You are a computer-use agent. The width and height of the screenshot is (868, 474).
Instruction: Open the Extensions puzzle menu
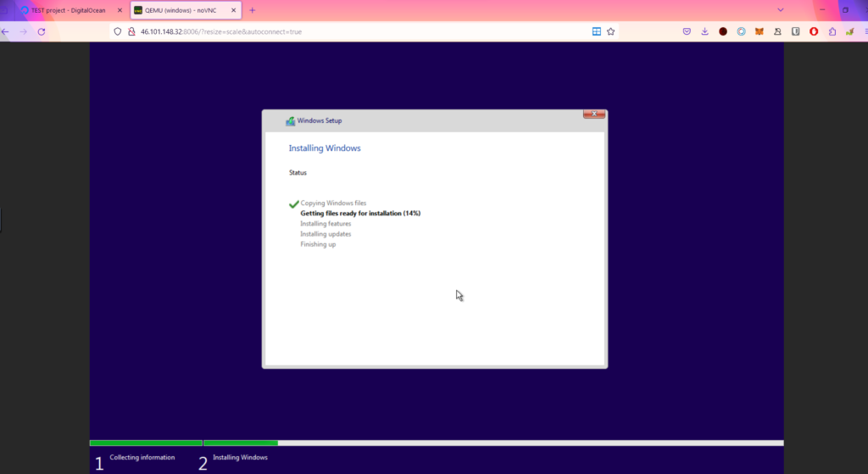click(832, 31)
